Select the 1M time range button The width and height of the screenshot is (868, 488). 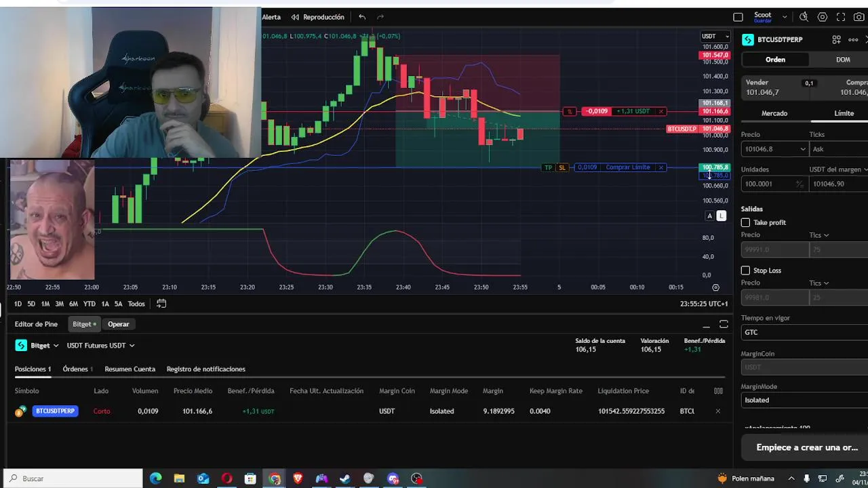tap(45, 304)
